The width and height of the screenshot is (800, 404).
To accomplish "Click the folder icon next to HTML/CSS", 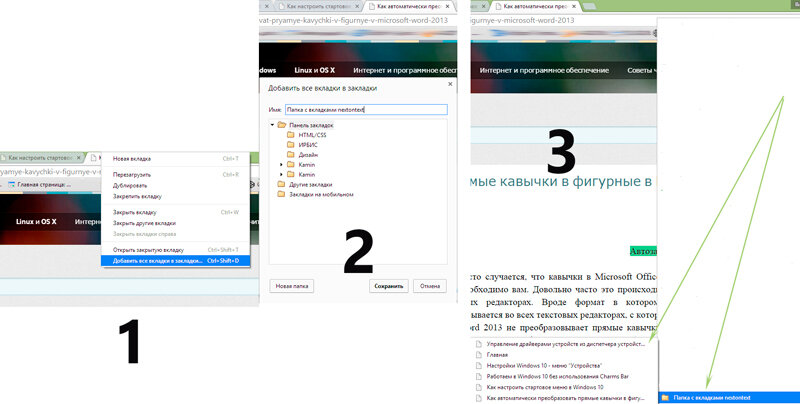I will 291,135.
